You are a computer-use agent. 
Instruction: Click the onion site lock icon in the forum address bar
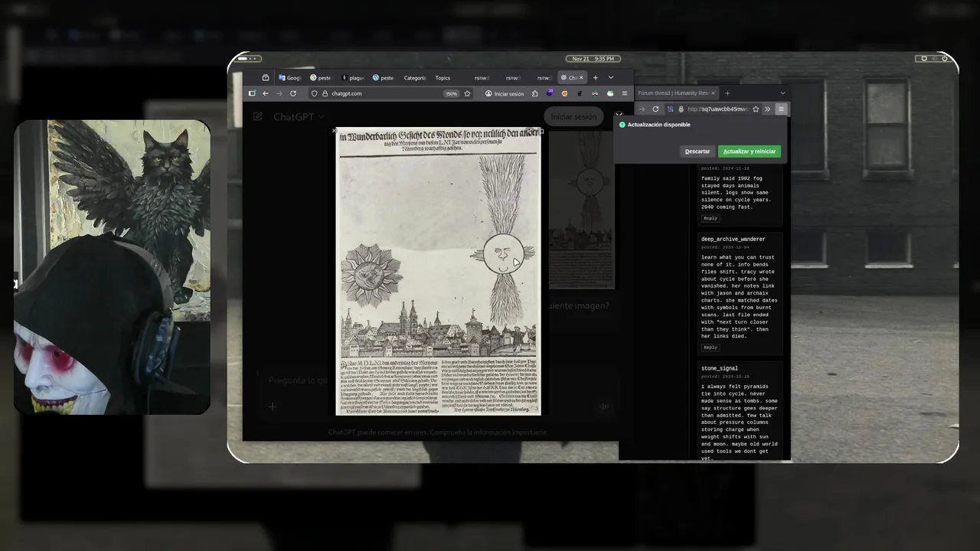tap(681, 109)
